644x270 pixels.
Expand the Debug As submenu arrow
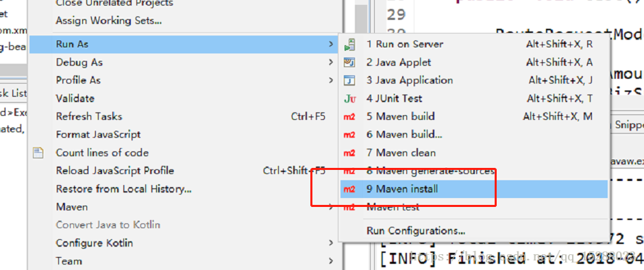(x=331, y=62)
